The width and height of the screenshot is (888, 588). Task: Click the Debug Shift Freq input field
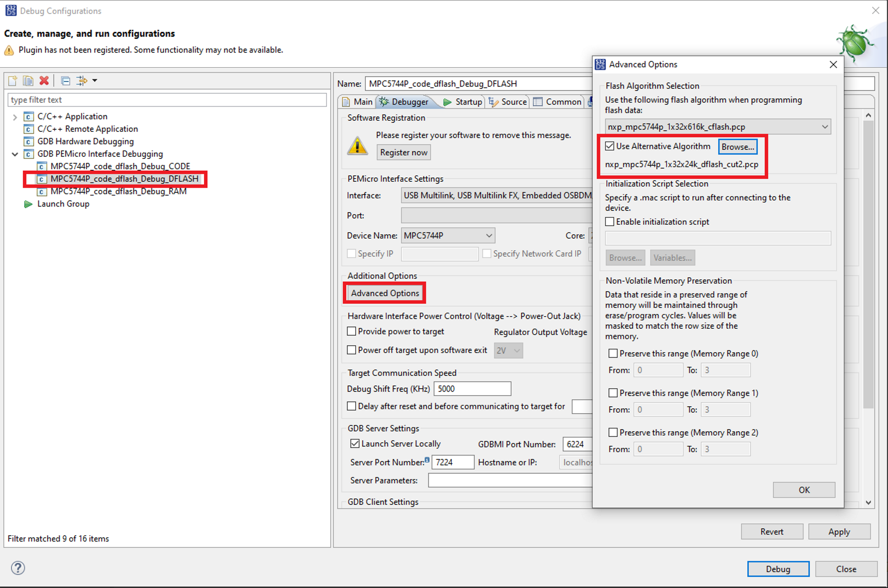[x=472, y=389]
